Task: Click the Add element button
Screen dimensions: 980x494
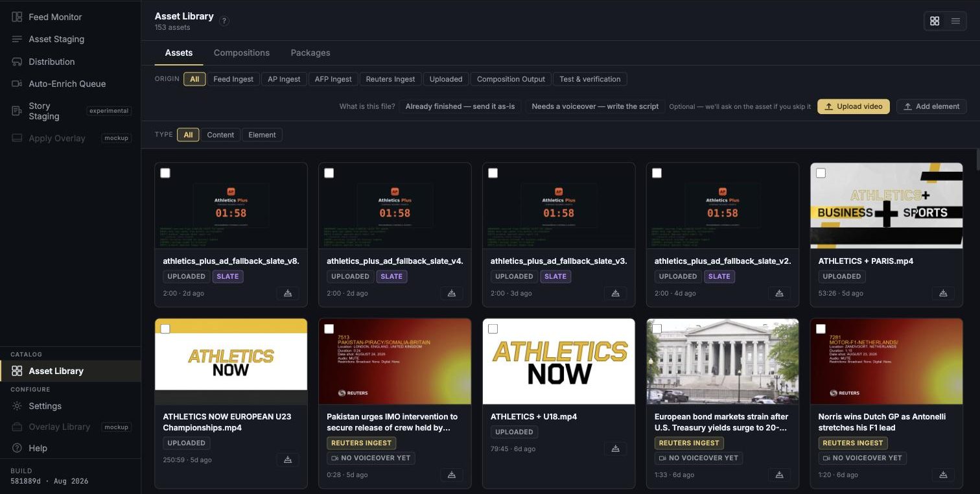Action: [931, 106]
